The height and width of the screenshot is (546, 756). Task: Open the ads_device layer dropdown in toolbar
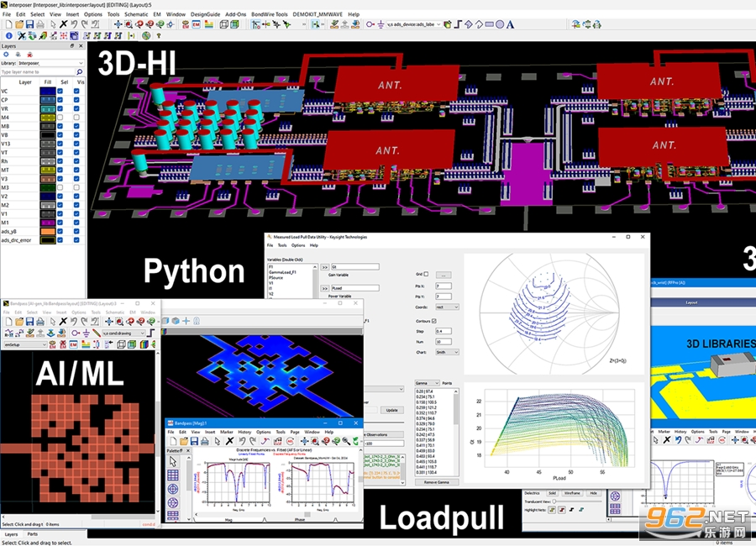414,24
